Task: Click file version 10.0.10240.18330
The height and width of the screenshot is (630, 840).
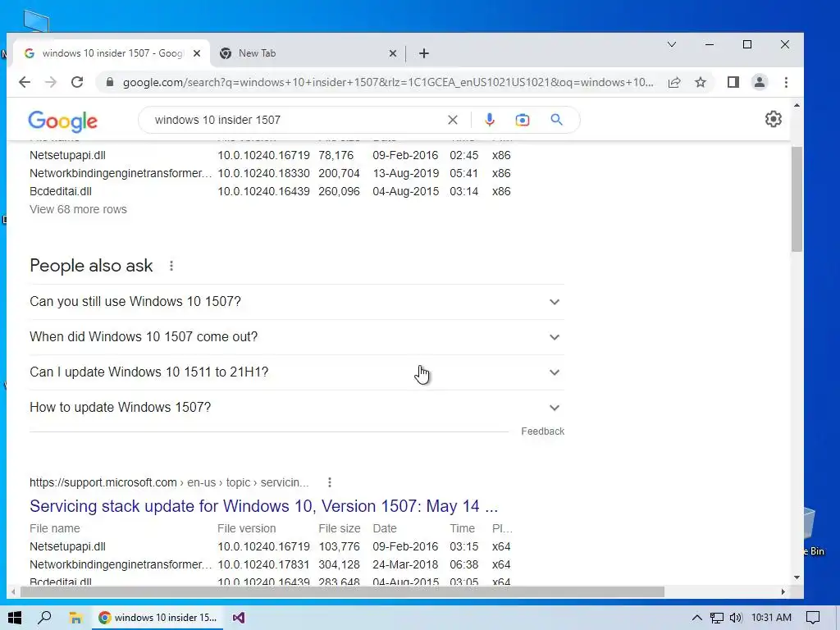Action: pyautogui.click(x=263, y=174)
